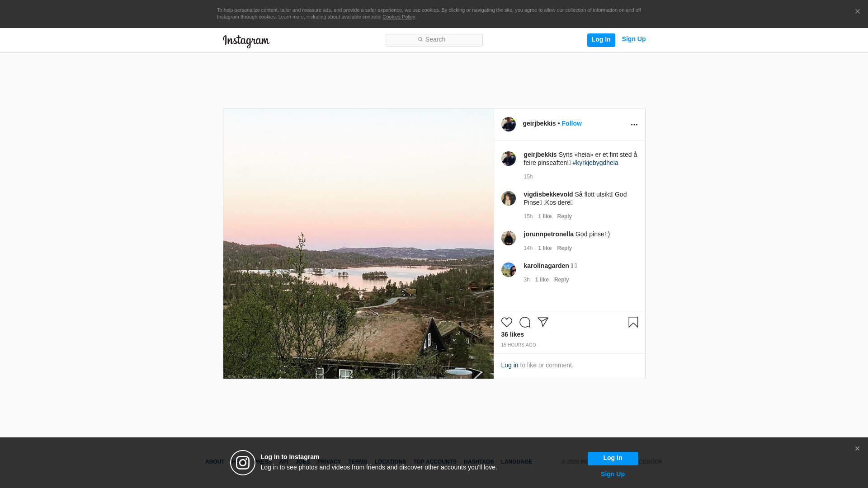Click karolinagarden avatar
This screenshot has width=868, height=488.
(508, 270)
